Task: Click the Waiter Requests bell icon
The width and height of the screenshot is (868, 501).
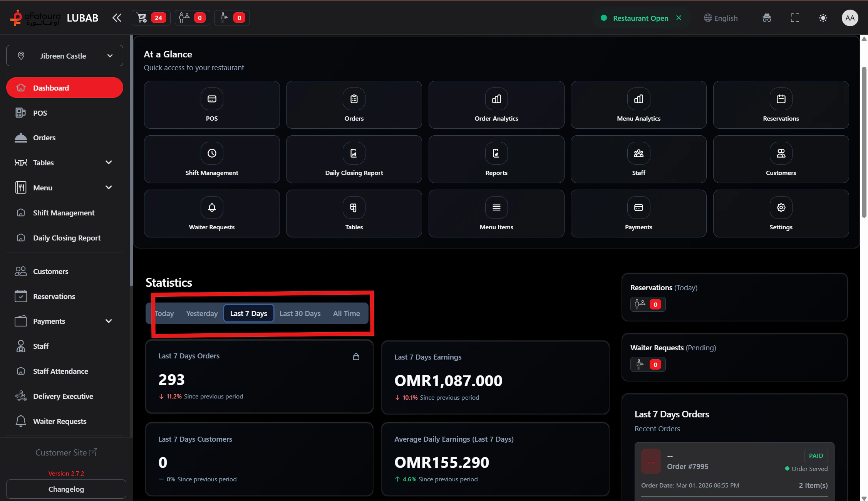Action: [211, 207]
